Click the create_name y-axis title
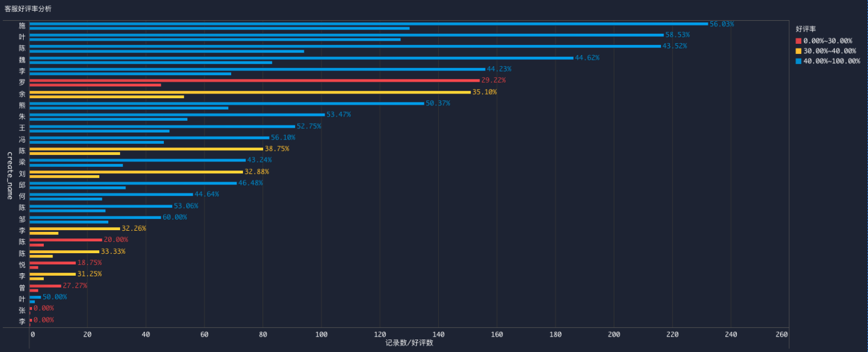 [10, 175]
